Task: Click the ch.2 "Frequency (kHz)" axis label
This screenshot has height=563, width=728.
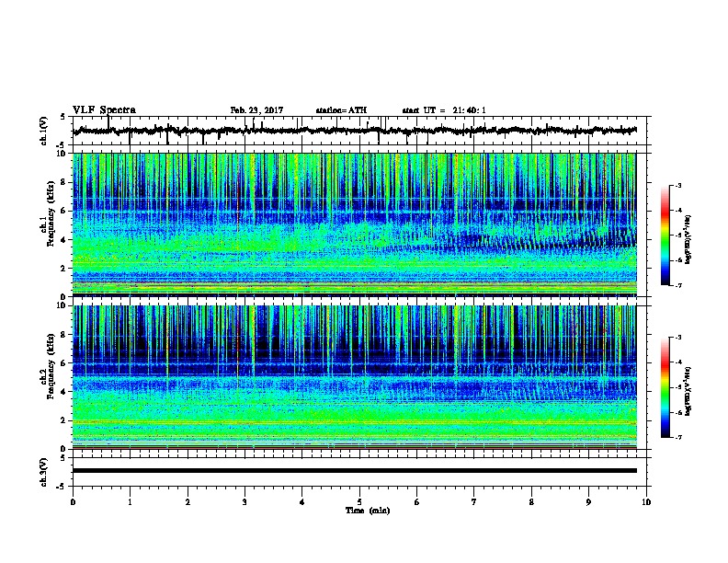Action: [x=51, y=366]
